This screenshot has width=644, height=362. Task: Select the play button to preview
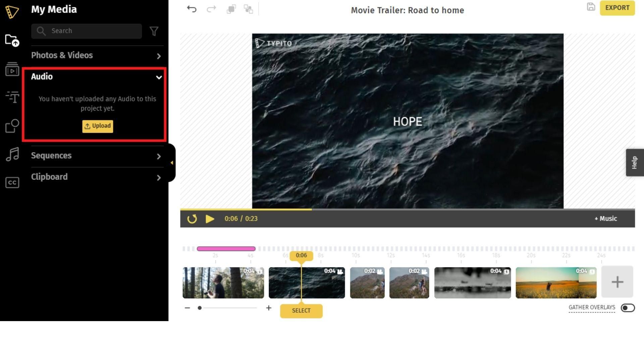pos(210,218)
